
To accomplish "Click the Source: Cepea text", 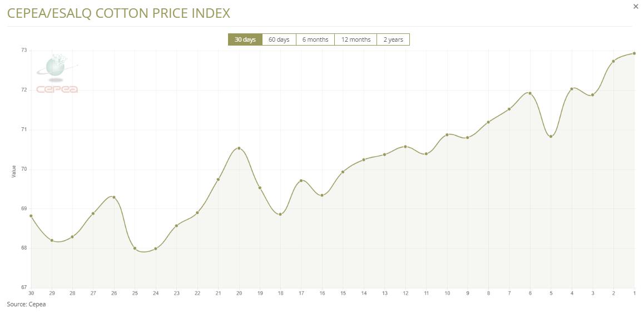I will point(26,304).
